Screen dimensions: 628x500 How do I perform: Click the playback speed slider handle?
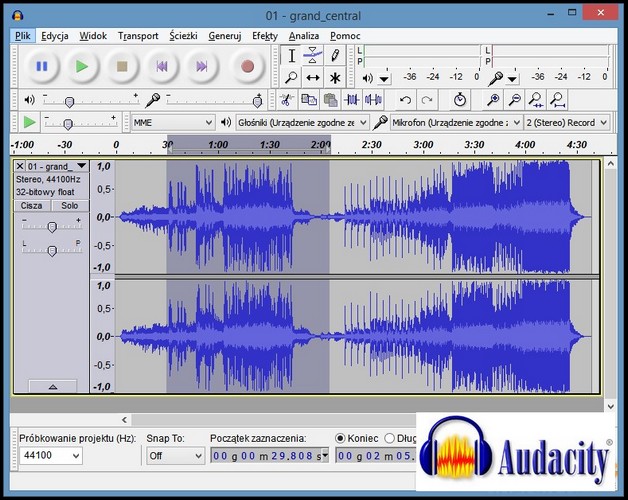pos(68,124)
